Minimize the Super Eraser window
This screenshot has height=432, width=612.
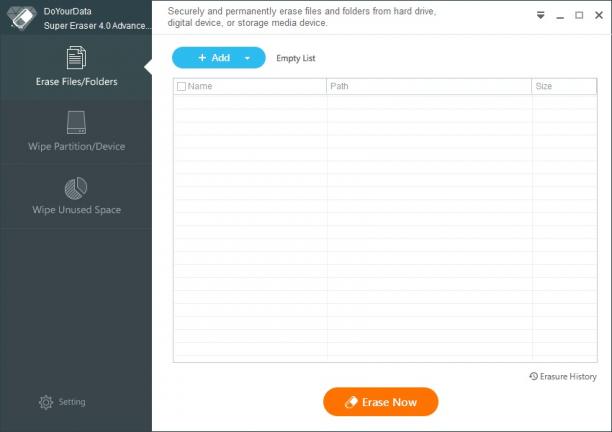[x=560, y=16]
